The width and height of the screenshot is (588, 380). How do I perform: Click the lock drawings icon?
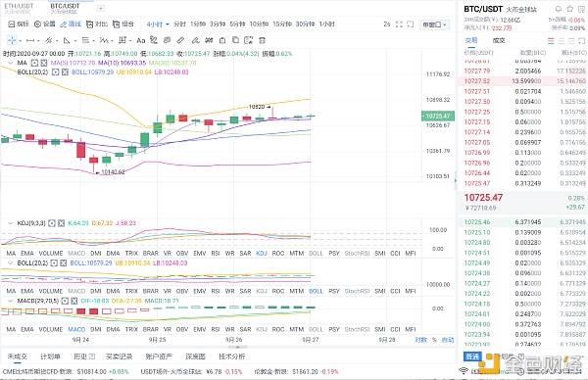pyautogui.click(x=222, y=40)
